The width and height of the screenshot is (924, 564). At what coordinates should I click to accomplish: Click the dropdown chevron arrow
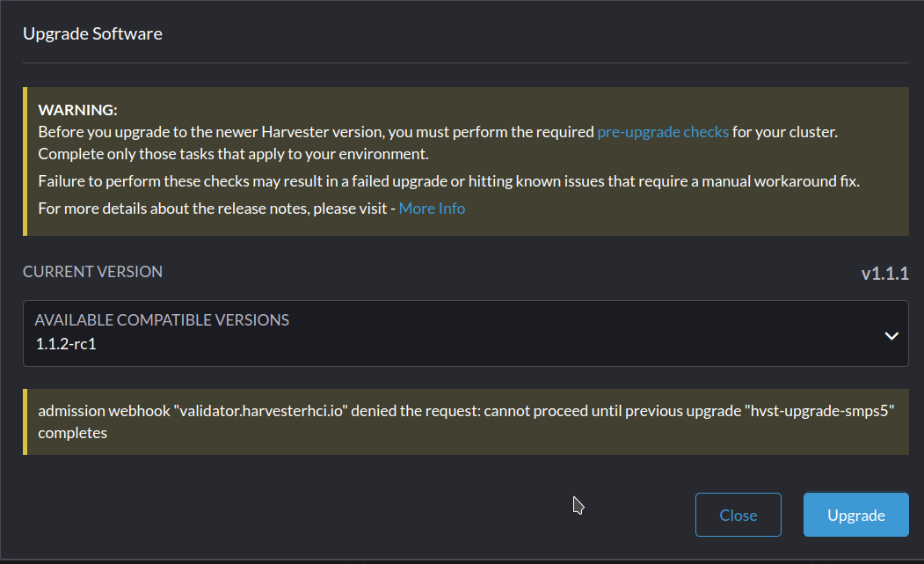[891, 333]
